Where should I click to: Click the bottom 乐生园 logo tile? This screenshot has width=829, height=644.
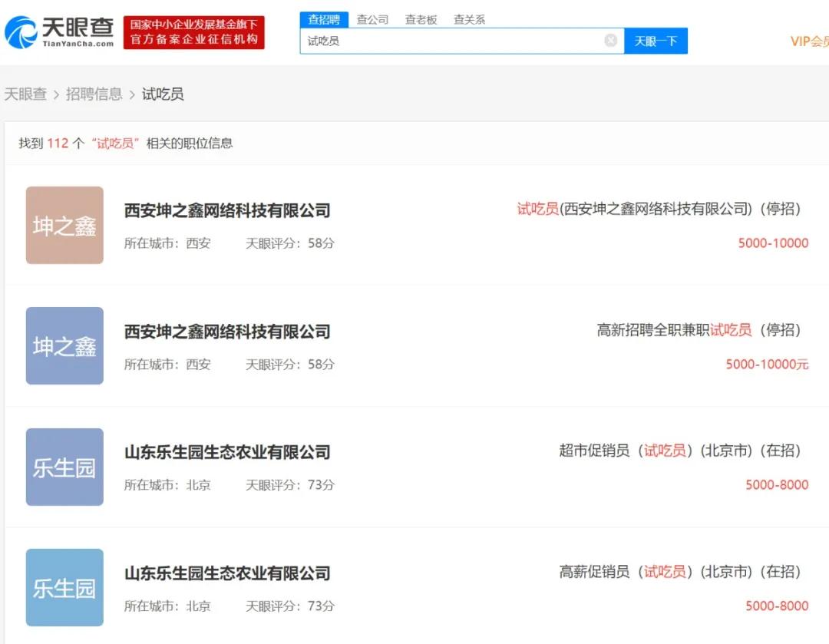pos(64,587)
